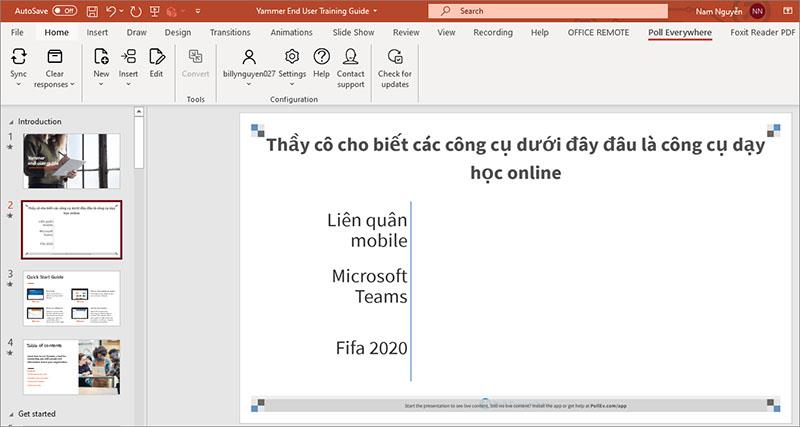Click the Contact support icon

351,58
